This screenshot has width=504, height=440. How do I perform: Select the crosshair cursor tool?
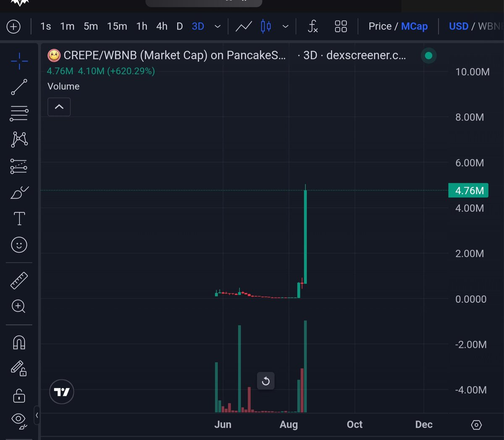(x=19, y=61)
